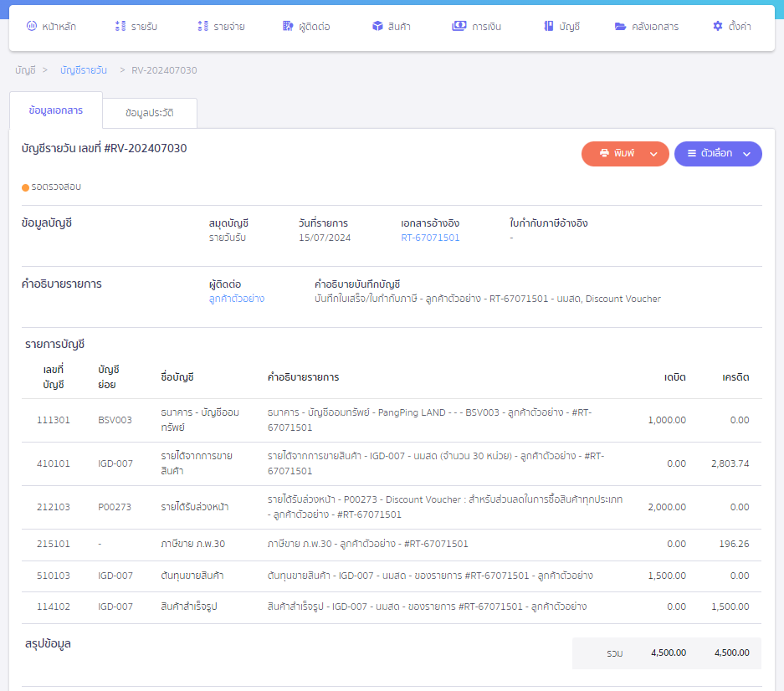Viewport: 784px width, 691px height.
Task: Click the พิมพ์ button label
Action: point(624,153)
